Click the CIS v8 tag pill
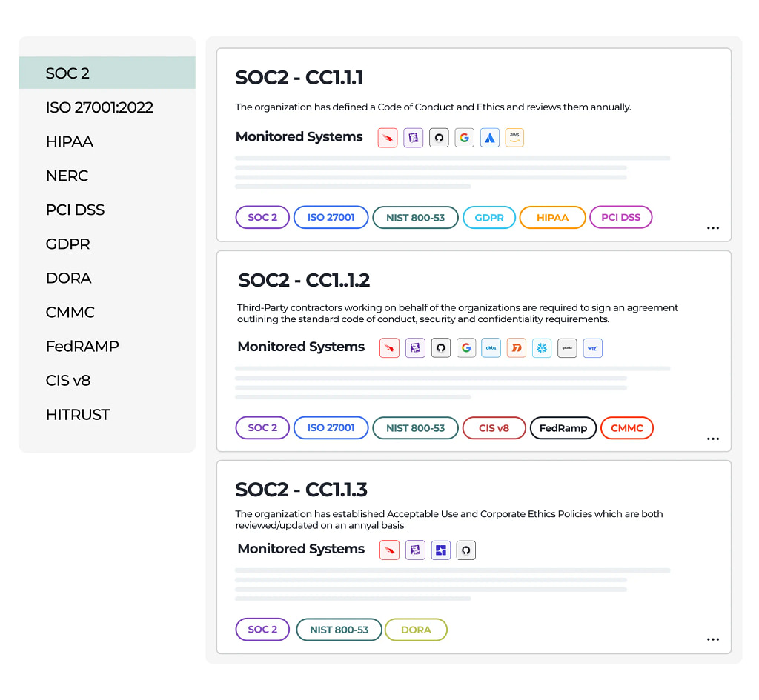759x700 pixels. tap(494, 428)
